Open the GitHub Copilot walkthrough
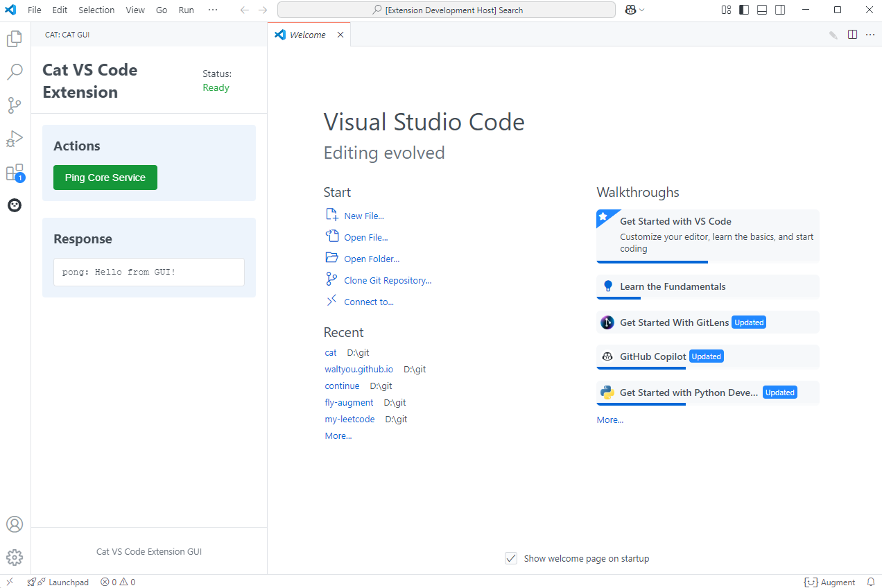 pyautogui.click(x=708, y=357)
